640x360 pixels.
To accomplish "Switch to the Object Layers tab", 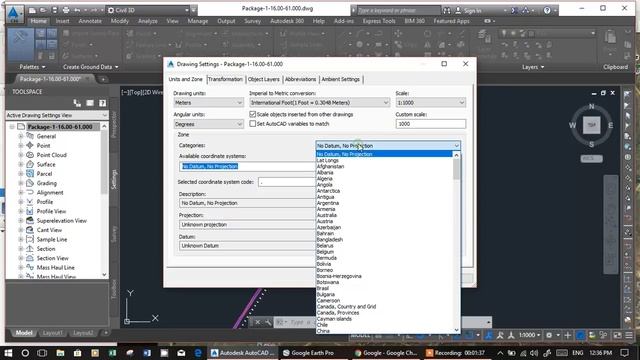I will click(x=264, y=79).
